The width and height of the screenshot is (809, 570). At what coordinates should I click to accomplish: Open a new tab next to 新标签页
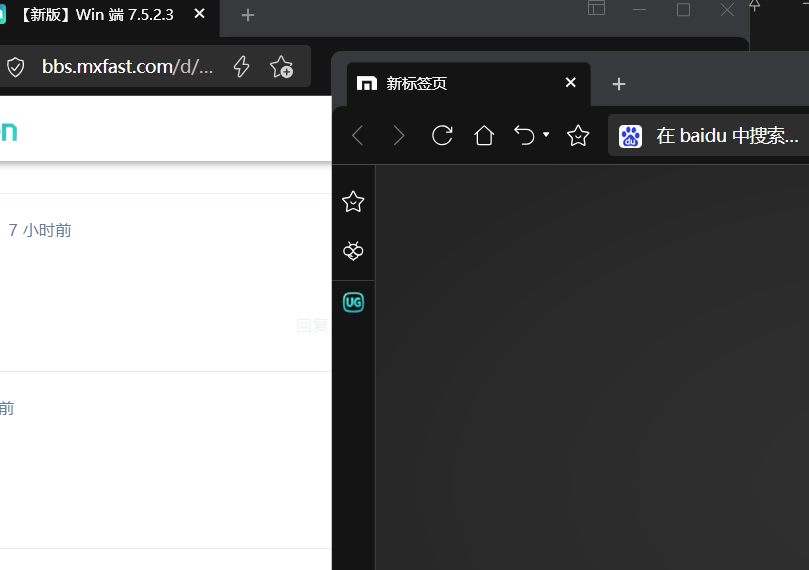click(619, 84)
